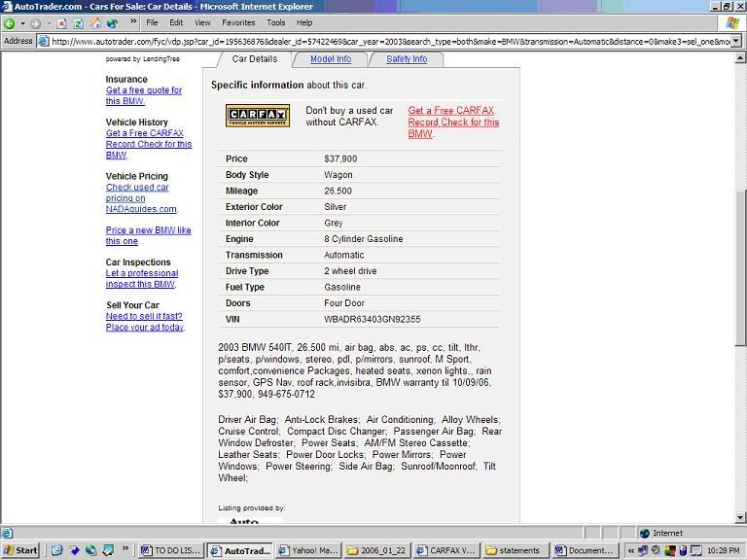This screenshot has height=560, width=747.
Task: Select the Car Details tab
Action: pos(255,59)
